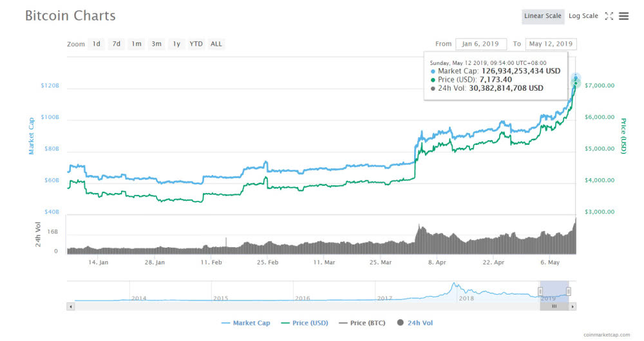Click the tooltip 24h Vol value

pyautogui.click(x=506, y=88)
